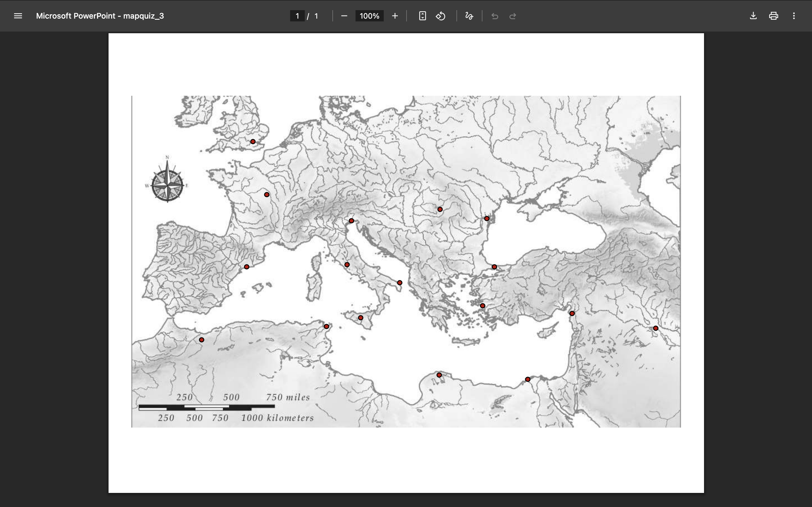Image resolution: width=812 pixels, height=507 pixels.
Task: Toggle the fit to page icon
Action: [422, 16]
